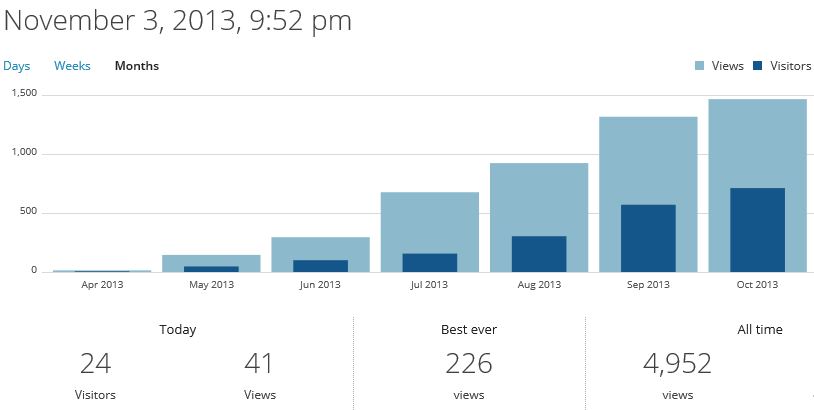The height and width of the screenshot is (410, 814).
Task: Click the Oct 2013 visitors bar
Action: coord(757,230)
